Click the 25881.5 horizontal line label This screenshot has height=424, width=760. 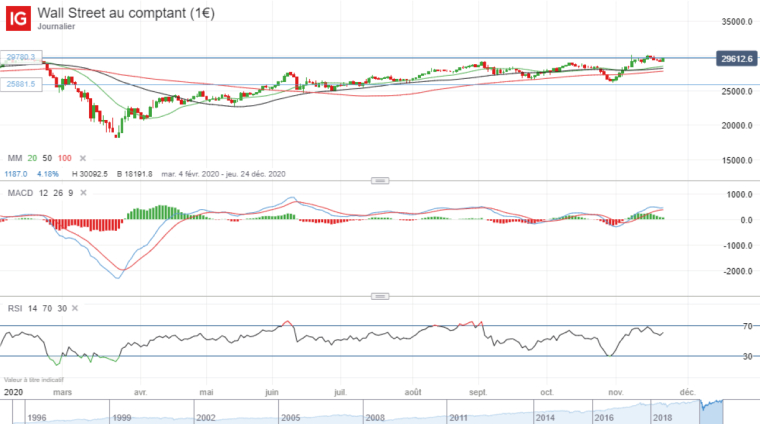[21, 84]
